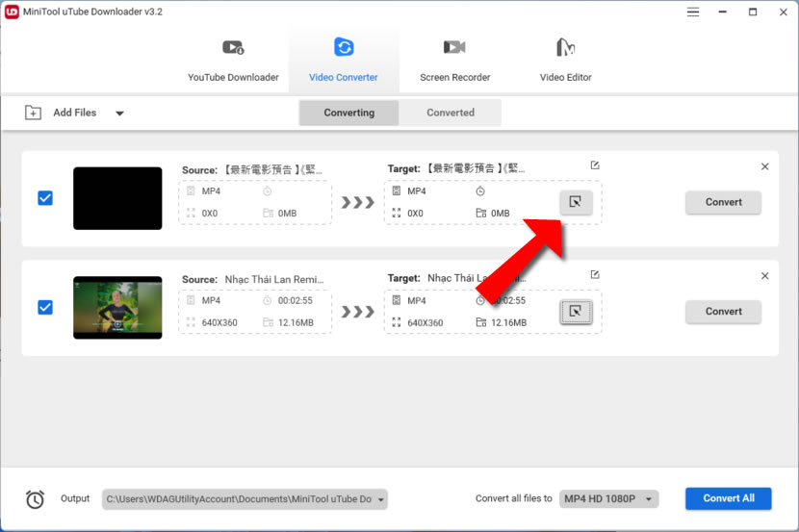Click the first video's source 0X0 resolution
Viewport: 799px width, 532px height.
[x=210, y=213]
